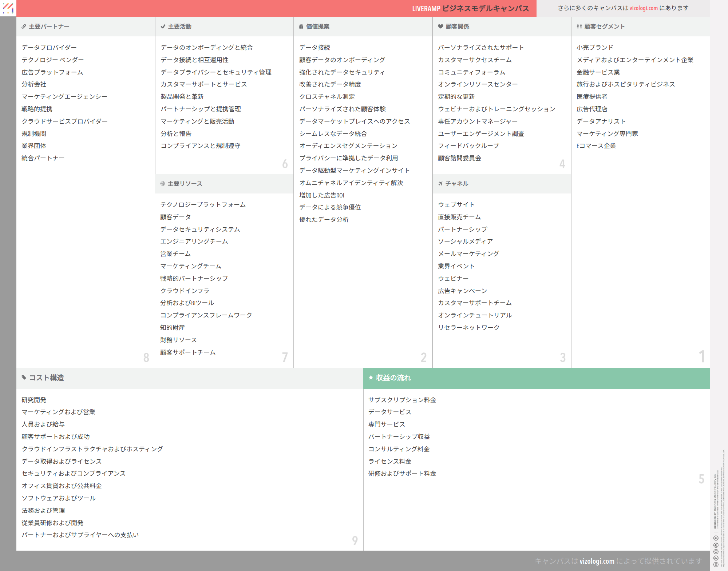Select the コスト構造 section header
Image resolution: width=728 pixels, height=571 pixels.
coord(189,378)
